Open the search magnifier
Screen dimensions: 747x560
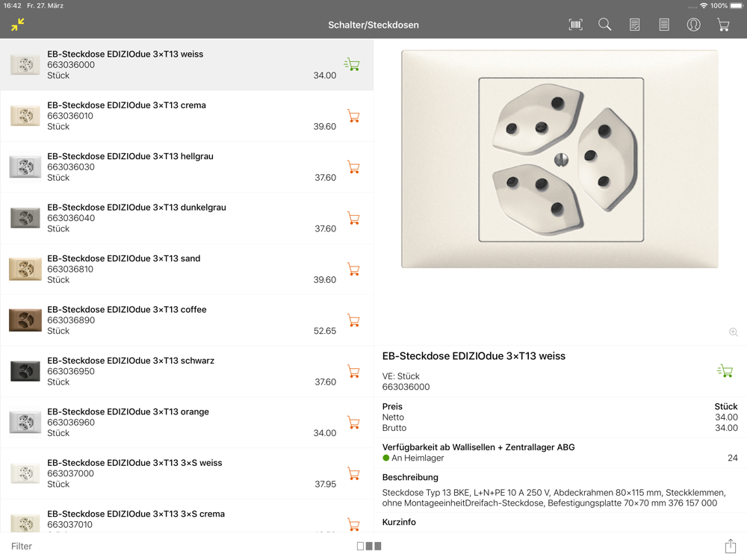pos(604,25)
